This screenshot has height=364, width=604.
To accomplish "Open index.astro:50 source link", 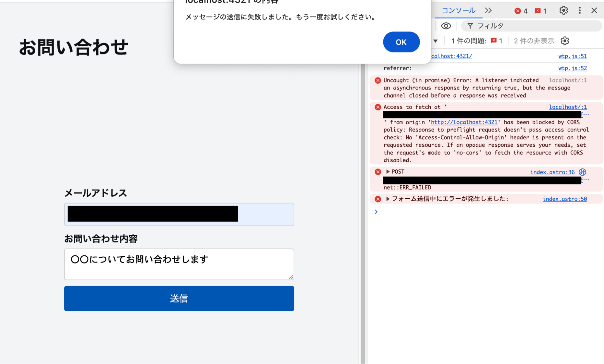I will [564, 199].
